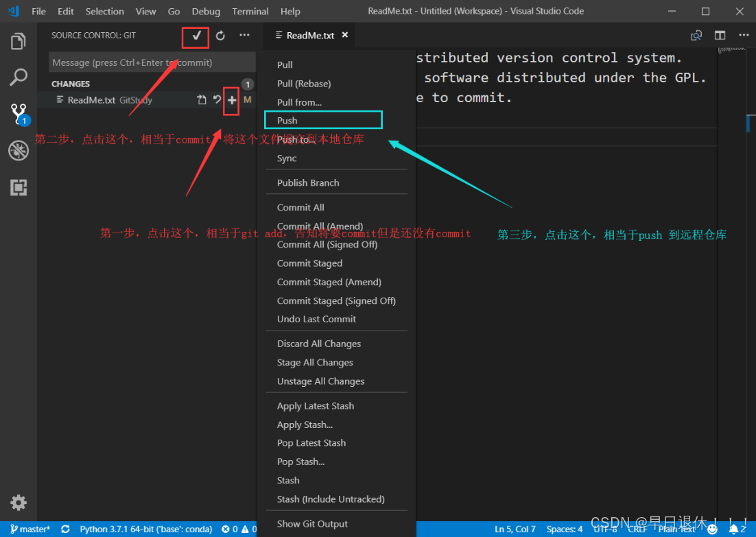
Task: Close the ReadMe.txt editor tab
Action: click(345, 35)
